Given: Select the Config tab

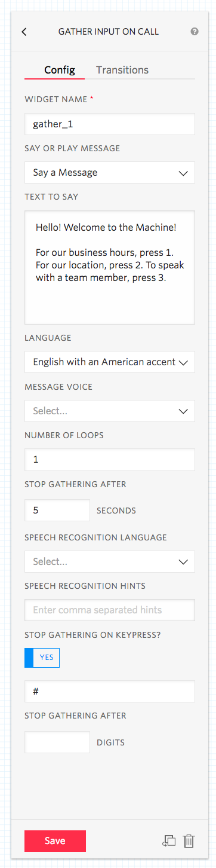Looking at the screenshot, I should (x=60, y=70).
